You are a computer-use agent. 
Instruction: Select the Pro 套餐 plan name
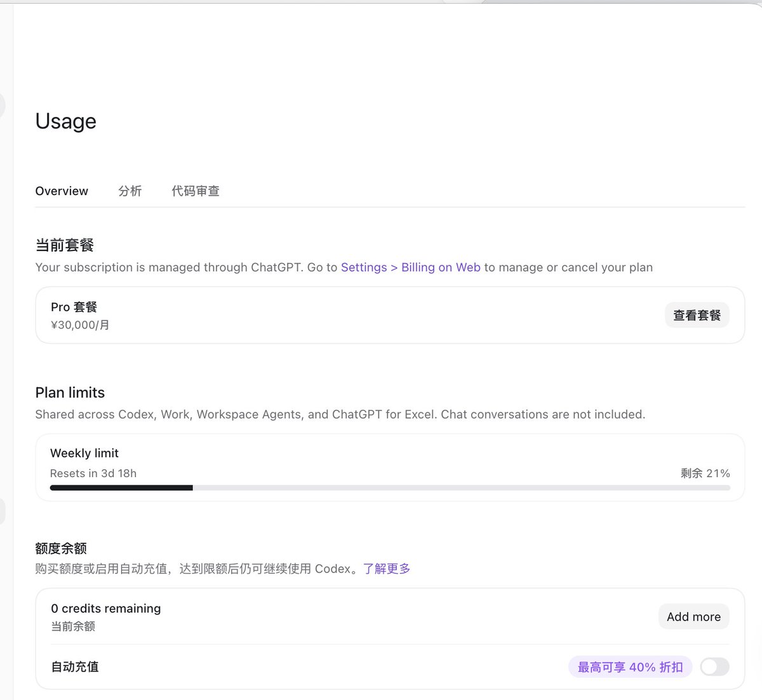pyautogui.click(x=74, y=307)
